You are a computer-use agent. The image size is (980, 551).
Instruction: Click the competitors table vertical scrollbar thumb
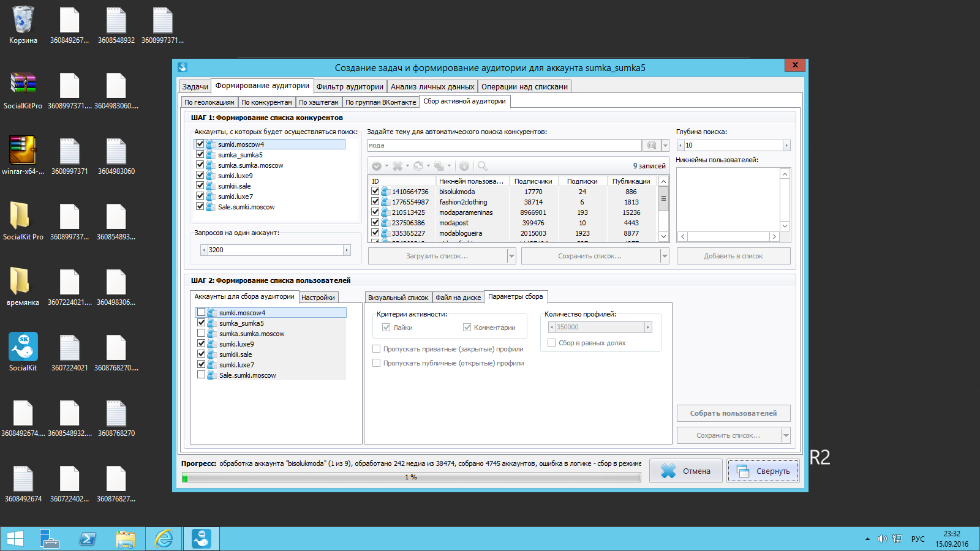663,198
